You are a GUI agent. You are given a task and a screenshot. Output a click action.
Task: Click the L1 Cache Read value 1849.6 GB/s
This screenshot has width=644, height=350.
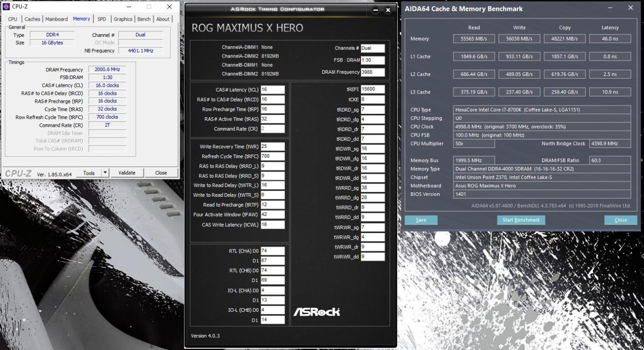pyautogui.click(x=474, y=56)
